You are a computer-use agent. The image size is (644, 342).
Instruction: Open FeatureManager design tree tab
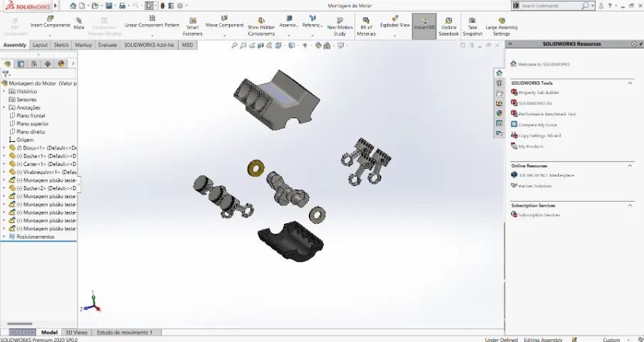(7, 63)
